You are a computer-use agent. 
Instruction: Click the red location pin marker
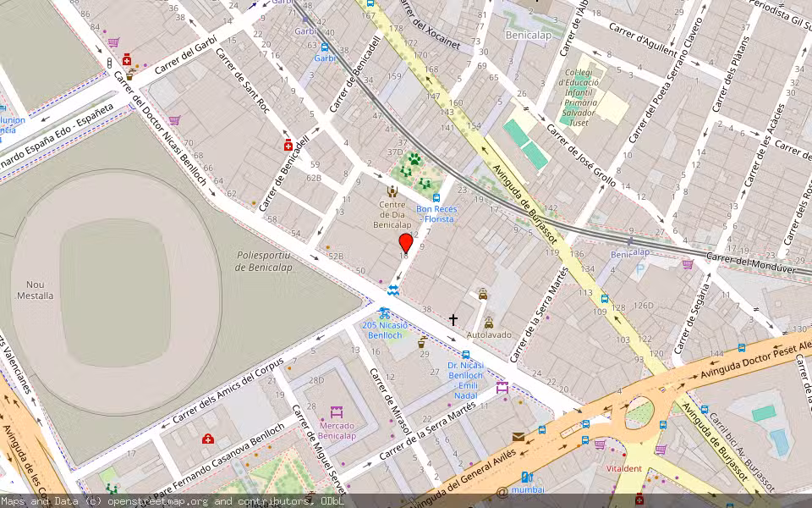(x=406, y=243)
